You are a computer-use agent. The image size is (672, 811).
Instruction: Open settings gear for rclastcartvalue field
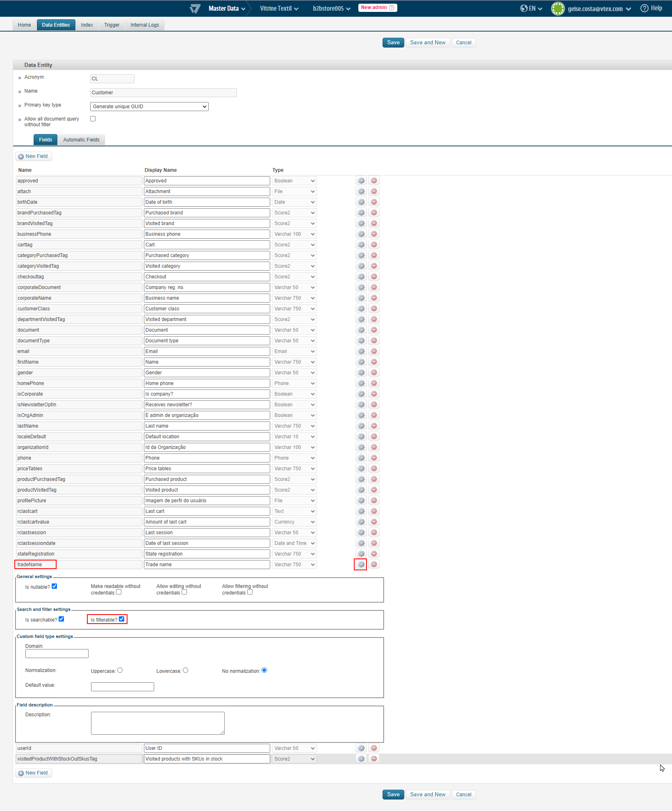(x=361, y=522)
